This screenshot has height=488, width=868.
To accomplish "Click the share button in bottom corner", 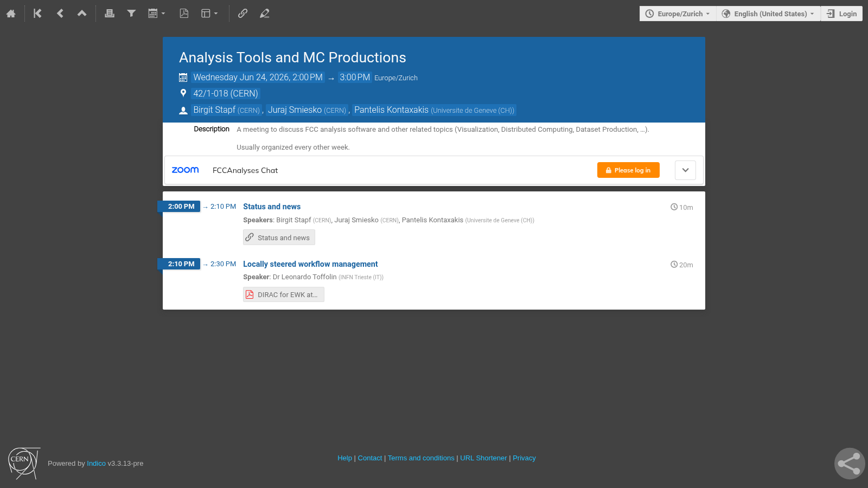I will coord(850,464).
